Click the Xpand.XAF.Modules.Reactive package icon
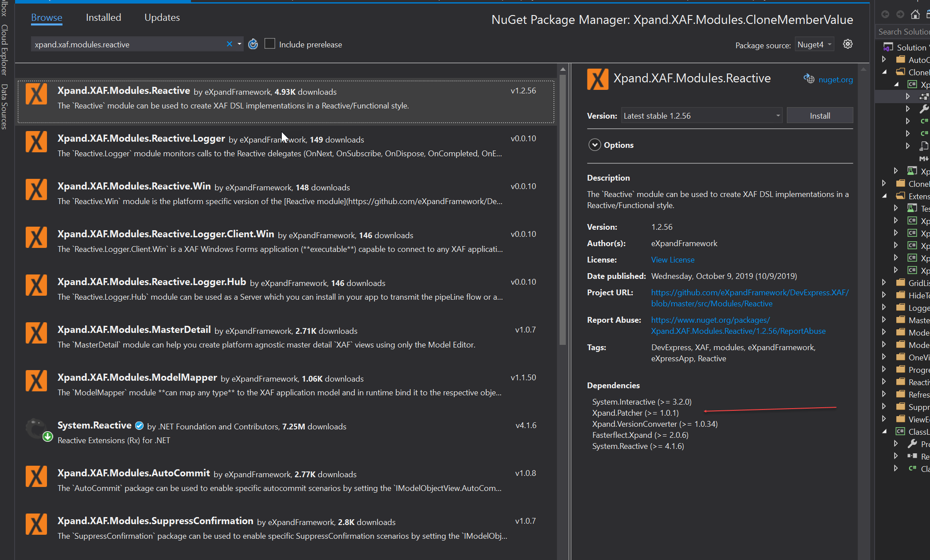This screenshot has width=930, height=560. click(36, 94)
